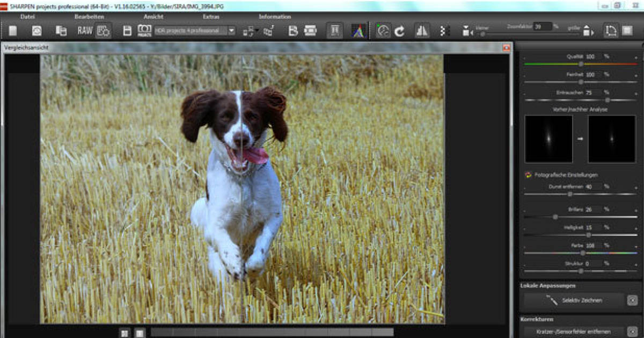The image size is (644, 338).
Task: Click second view icon below the image
Action: 140,333
